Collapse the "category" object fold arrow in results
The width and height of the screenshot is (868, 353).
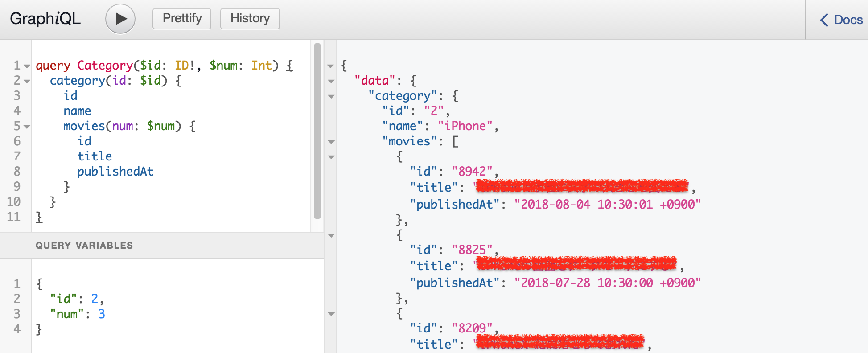(331, 96)
